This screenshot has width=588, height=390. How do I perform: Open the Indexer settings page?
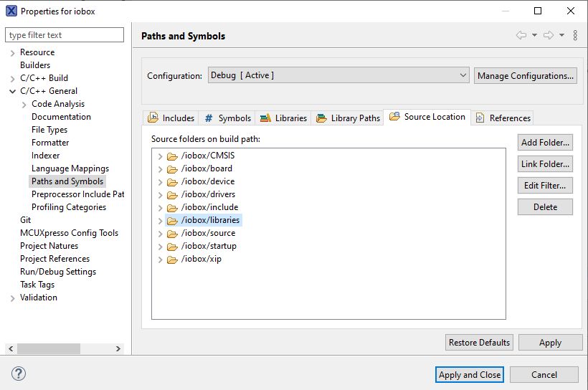point(45,156)
